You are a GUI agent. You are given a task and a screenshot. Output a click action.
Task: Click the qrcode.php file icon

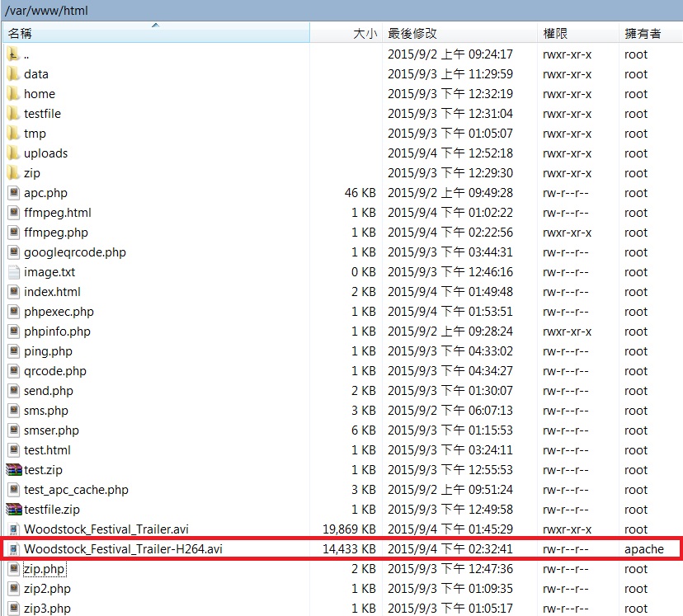[14, 371]
